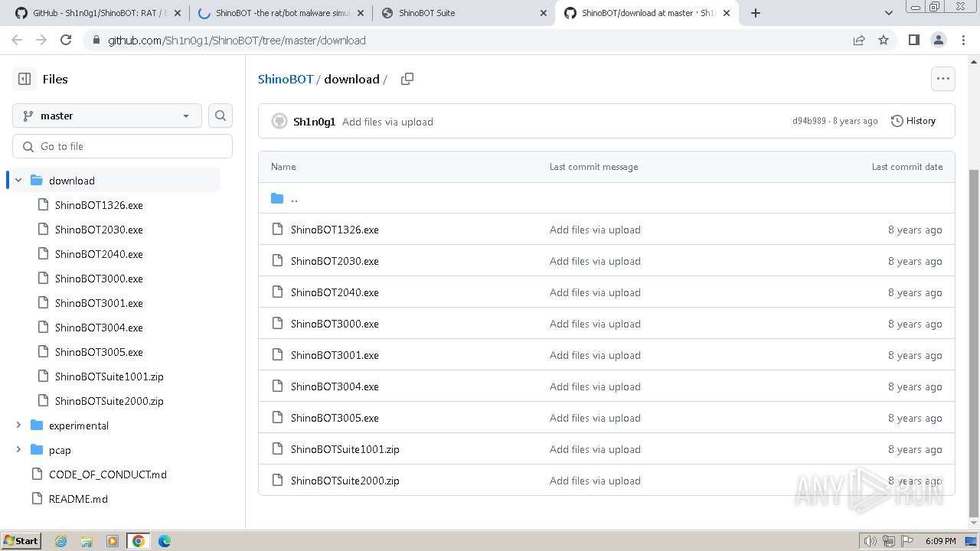Image resolution: width=980 pixels, height=551 pixels.
Task: Open README.md in the file tree
Action: click(x=78, y=499)
